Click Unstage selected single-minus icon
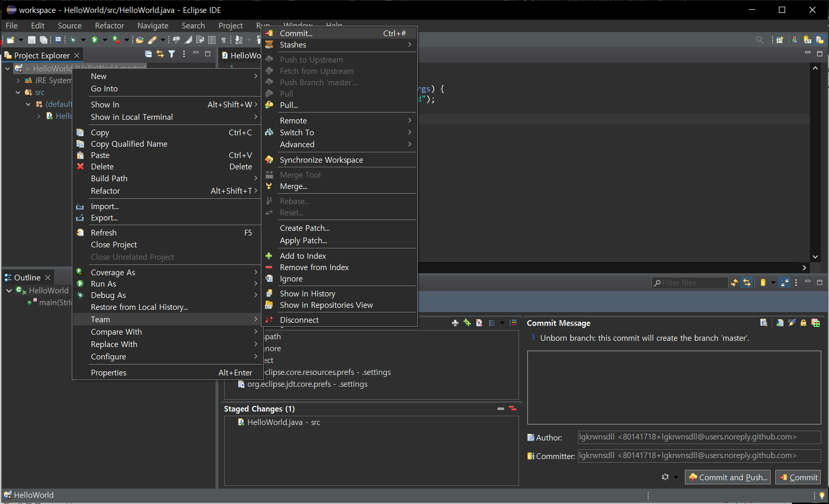The image size is (829, 504). coord(500,408)
